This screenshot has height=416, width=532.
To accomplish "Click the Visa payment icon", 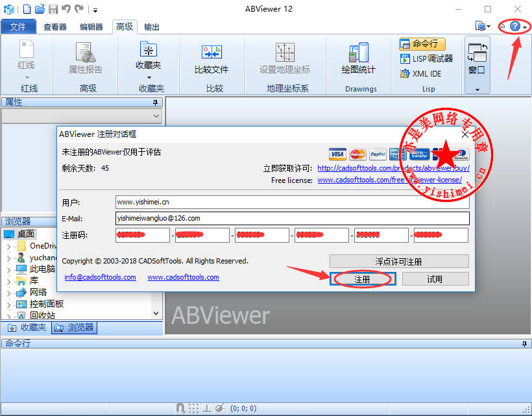I will (337, 154).
